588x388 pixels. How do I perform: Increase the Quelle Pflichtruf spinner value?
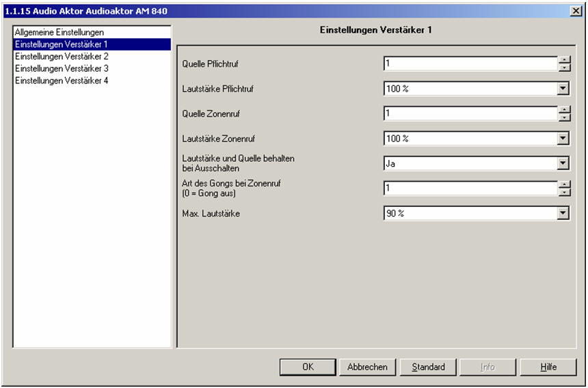click(x=564, y=60)
